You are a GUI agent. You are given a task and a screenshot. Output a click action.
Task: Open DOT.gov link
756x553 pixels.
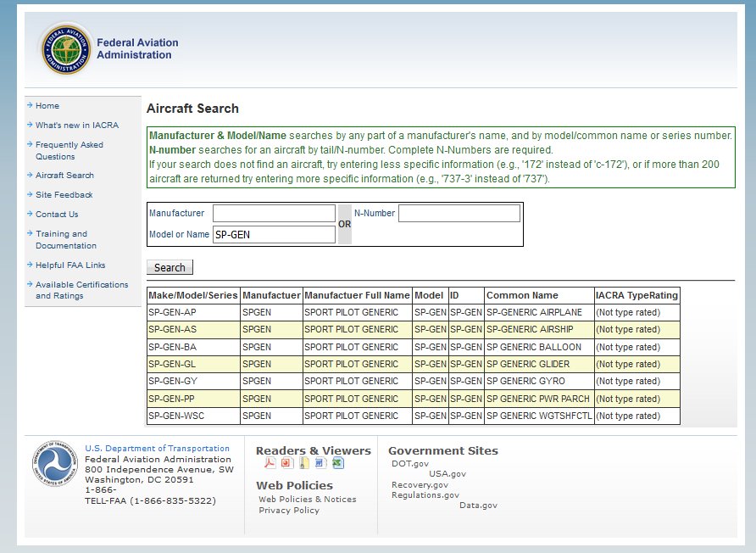point(410,464)
